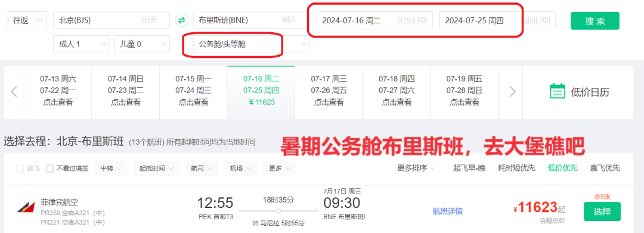Expand the 航司 airline filter
Screen dimensions: 644x233
point(202,168)
